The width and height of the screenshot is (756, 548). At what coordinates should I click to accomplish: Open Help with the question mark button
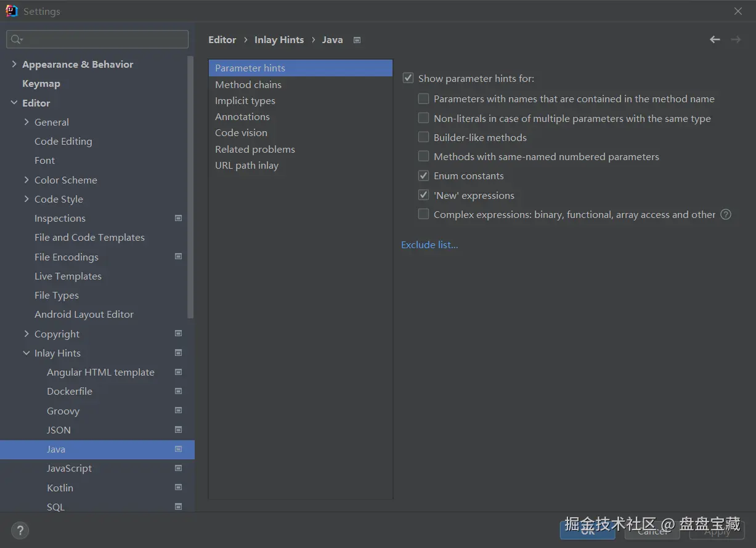20,530
